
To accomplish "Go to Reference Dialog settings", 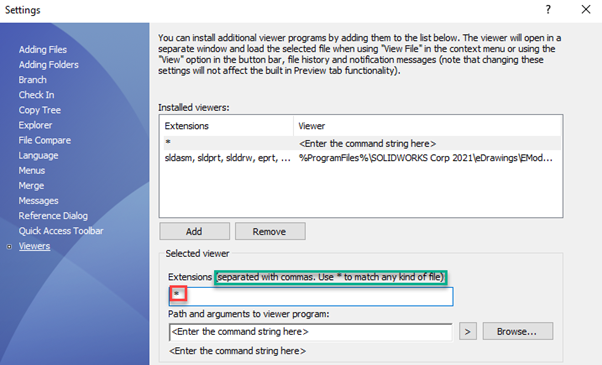I will point(53,216).
